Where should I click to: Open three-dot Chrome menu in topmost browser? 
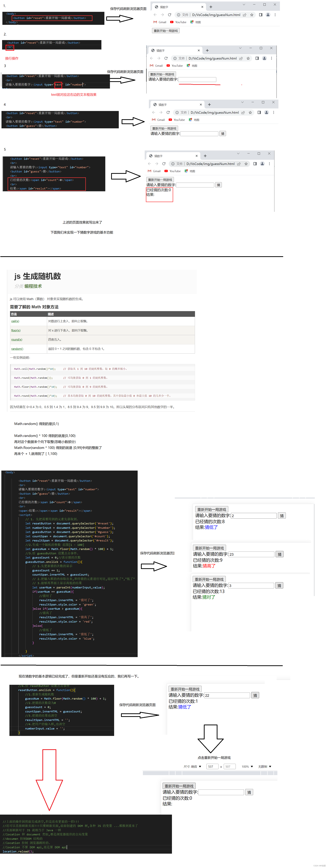click(x=275, y=15)
